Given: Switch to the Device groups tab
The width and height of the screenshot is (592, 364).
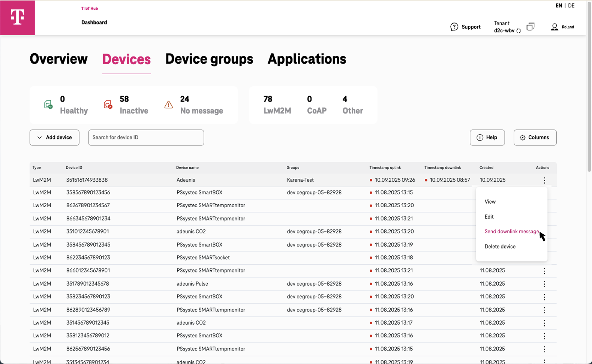Looking at the screenshot, I should pos(209,59).
